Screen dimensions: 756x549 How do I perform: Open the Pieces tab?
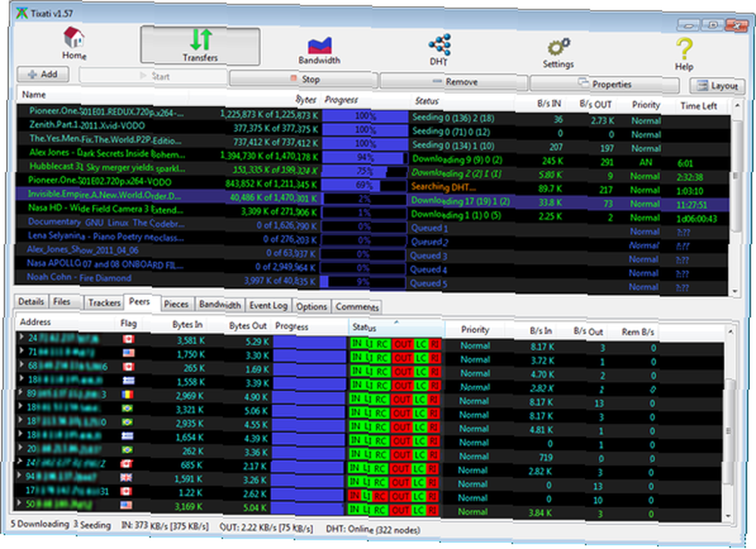click(x=176, y=304)
